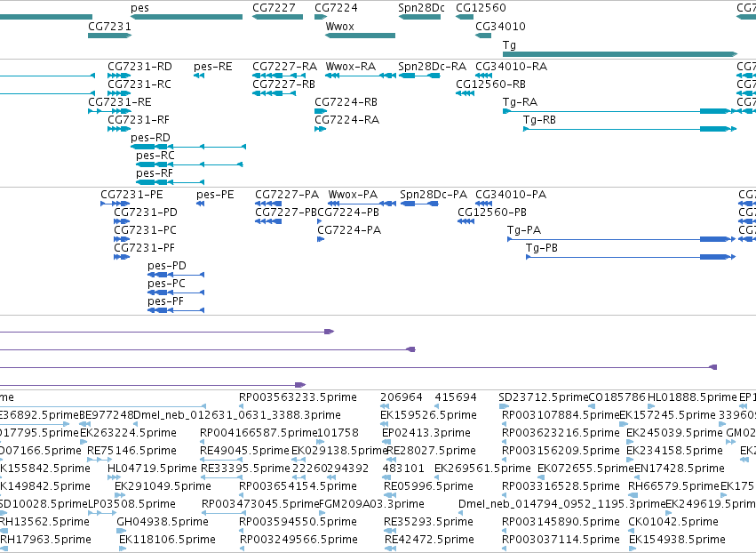Open protein CG7231-PD
This screenshot has height=553, width=756.
(x=146, y=212)
